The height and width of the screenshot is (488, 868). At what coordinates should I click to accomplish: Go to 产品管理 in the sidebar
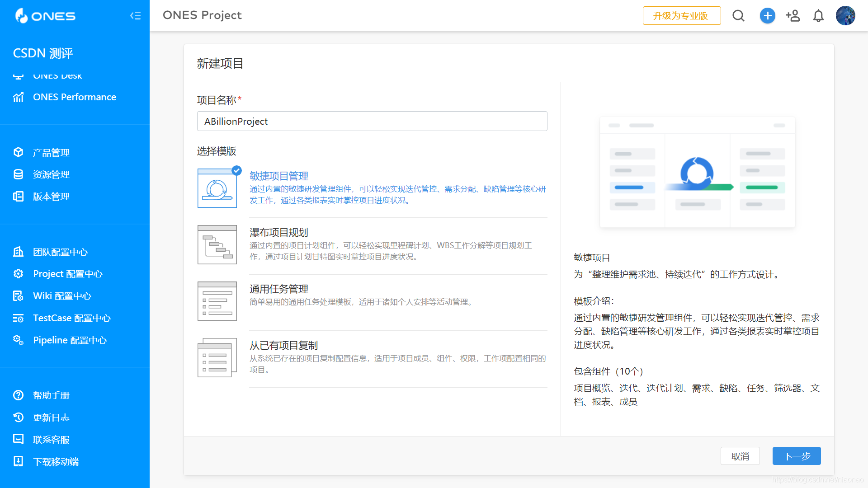pos(51,153)
